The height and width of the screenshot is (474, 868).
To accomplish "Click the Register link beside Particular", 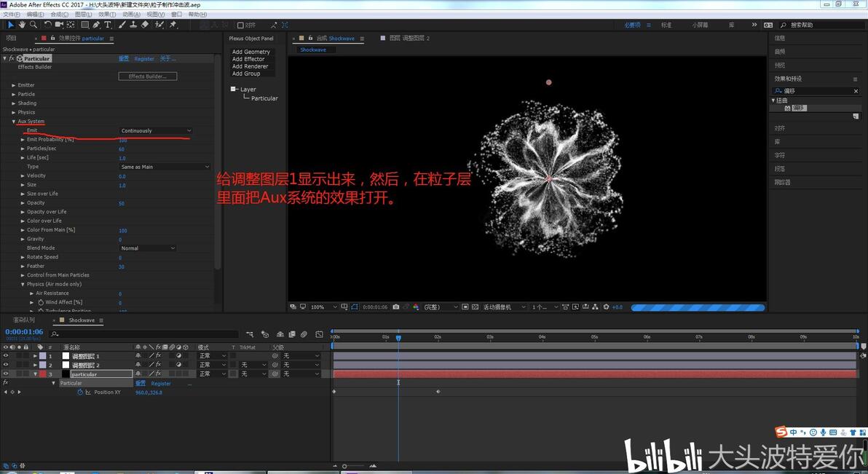I will [144, 59].
